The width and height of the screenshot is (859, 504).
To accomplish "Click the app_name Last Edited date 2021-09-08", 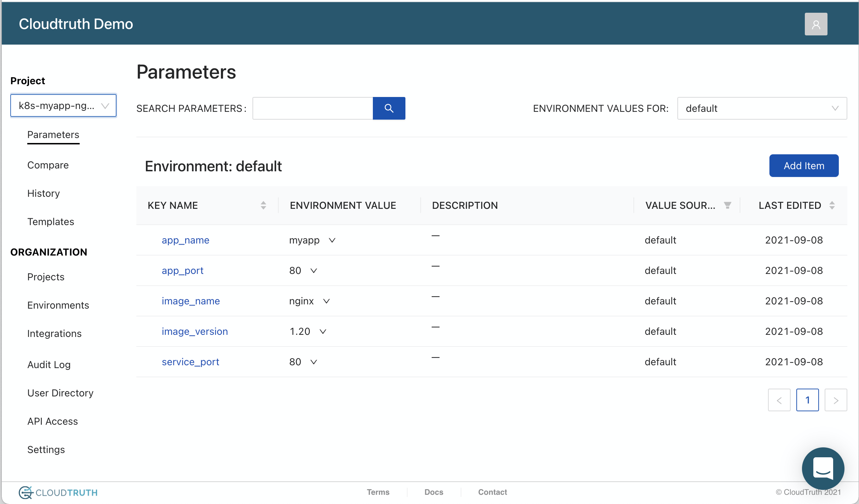I will pyautogui.click(x=794, y=240).
